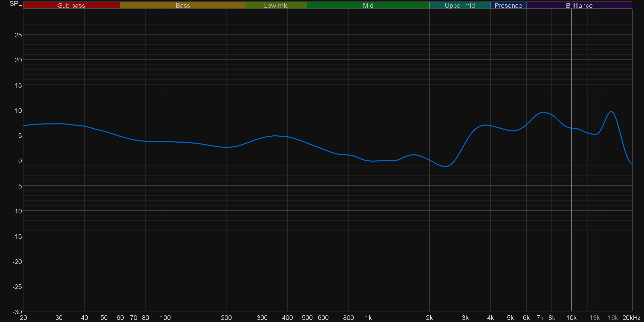644x322 pixels.
Task: Select the Brilliance band header
Action: tap(579, 5)
